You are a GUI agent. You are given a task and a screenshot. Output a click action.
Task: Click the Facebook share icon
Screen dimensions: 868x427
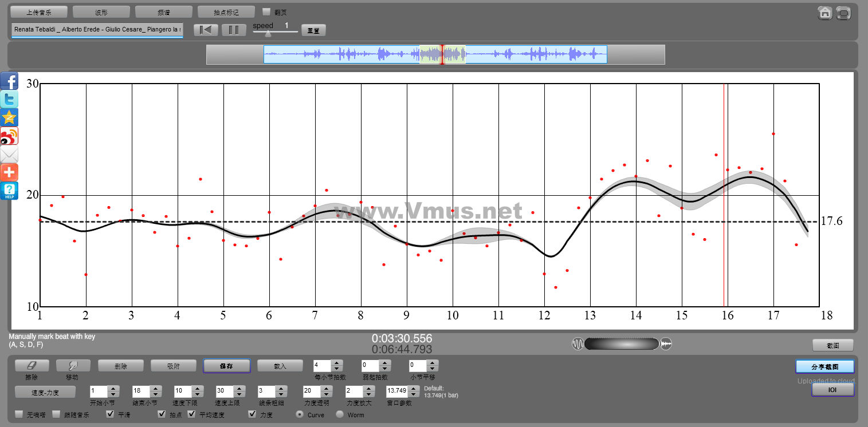click(x=9, y=81)
